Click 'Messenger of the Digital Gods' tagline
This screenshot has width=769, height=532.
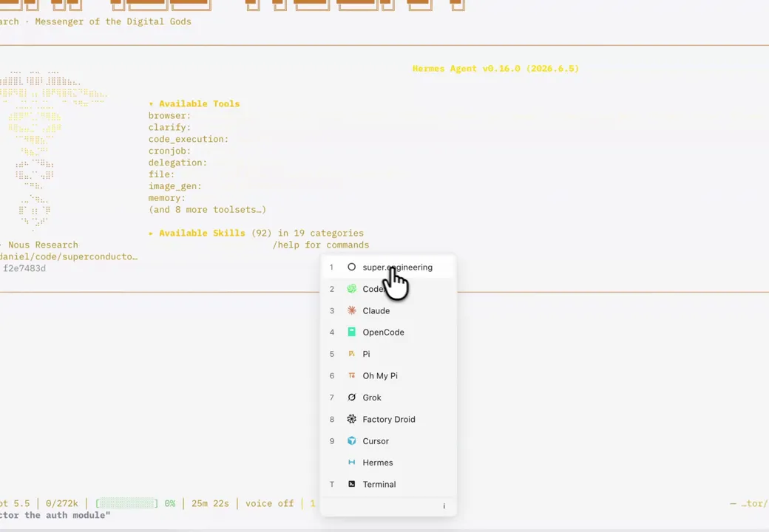[113, 21]
